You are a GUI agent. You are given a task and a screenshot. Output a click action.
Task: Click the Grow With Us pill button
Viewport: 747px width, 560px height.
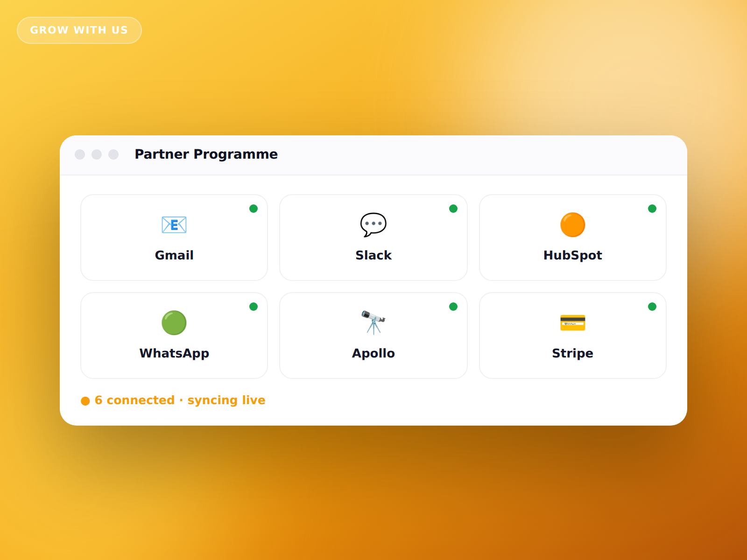79,30
